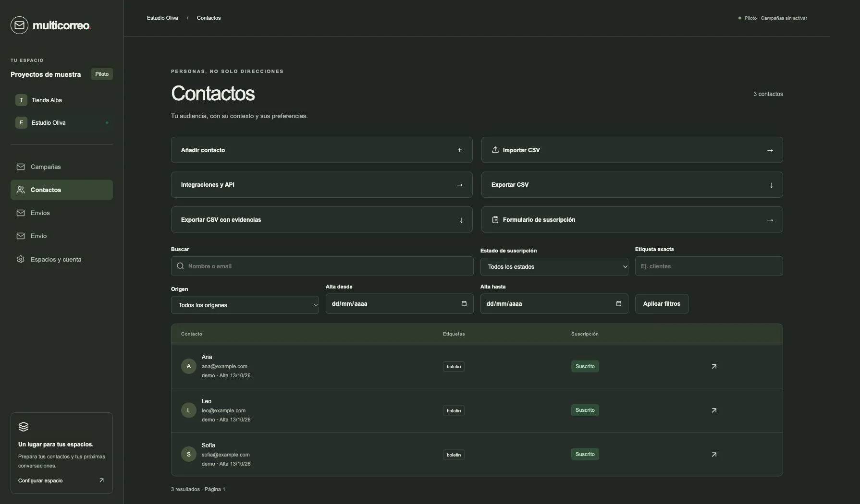Click the Piloto badge
The image size is (860, 504).
[102, 74]
